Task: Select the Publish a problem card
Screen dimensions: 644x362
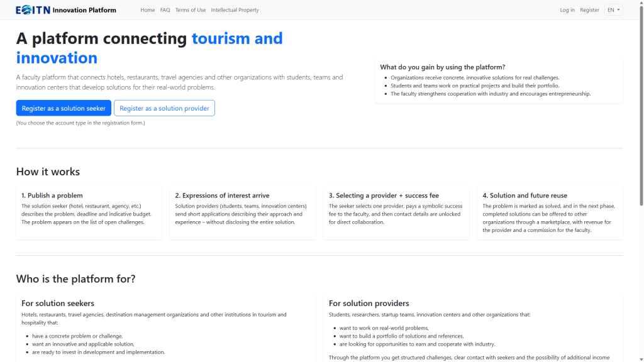Action: (x=89, y=212)
